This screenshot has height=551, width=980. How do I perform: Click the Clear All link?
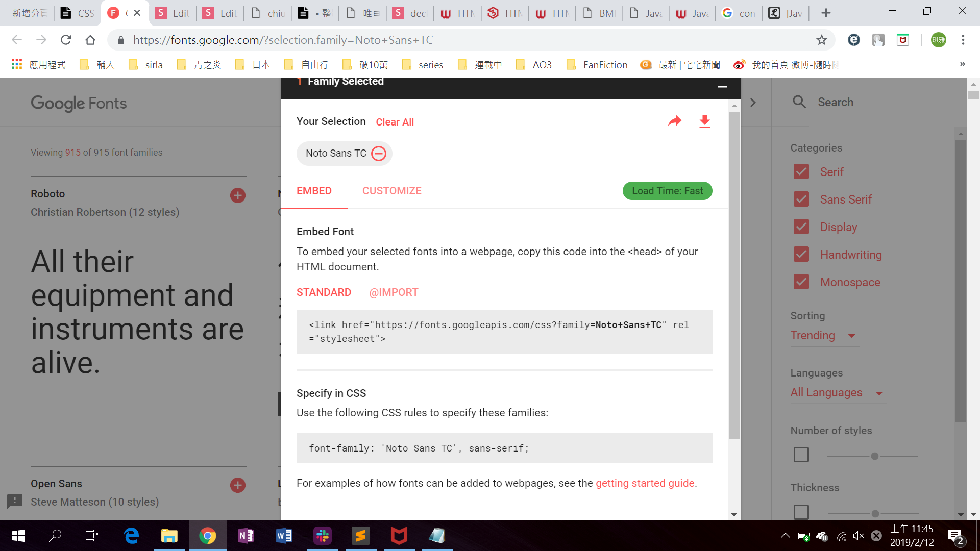coord(395,122)
